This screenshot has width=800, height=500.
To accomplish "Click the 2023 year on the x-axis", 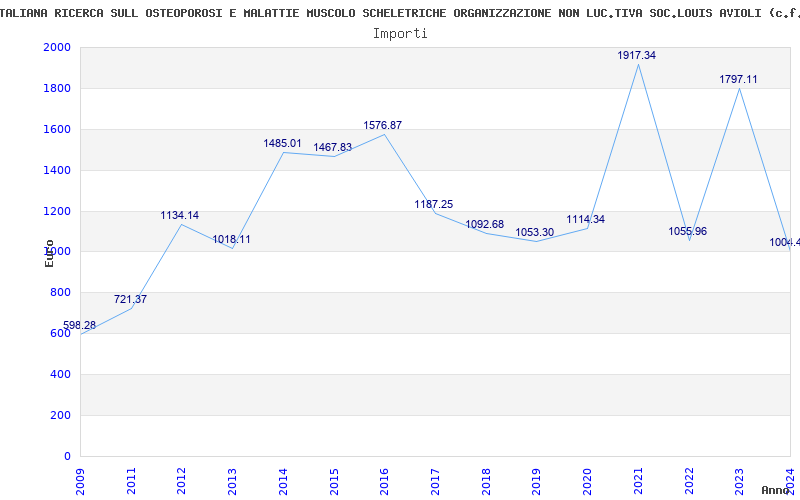I will pos(740,478).
